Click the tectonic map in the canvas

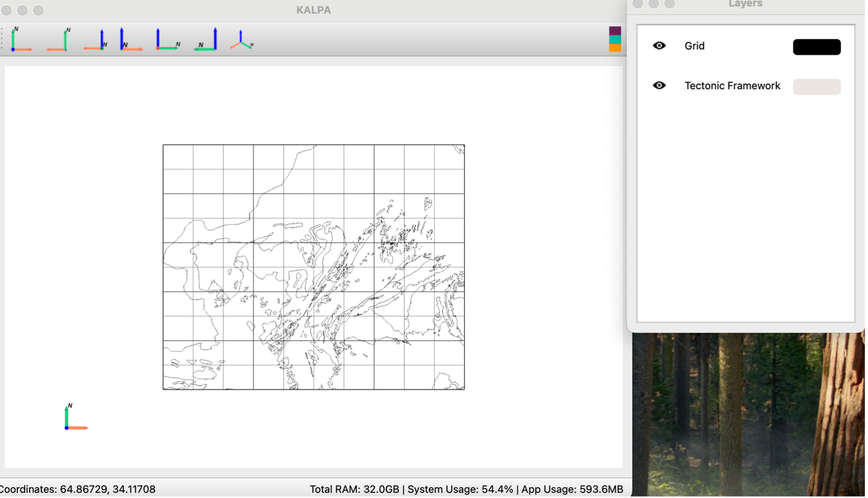point(315,268)
